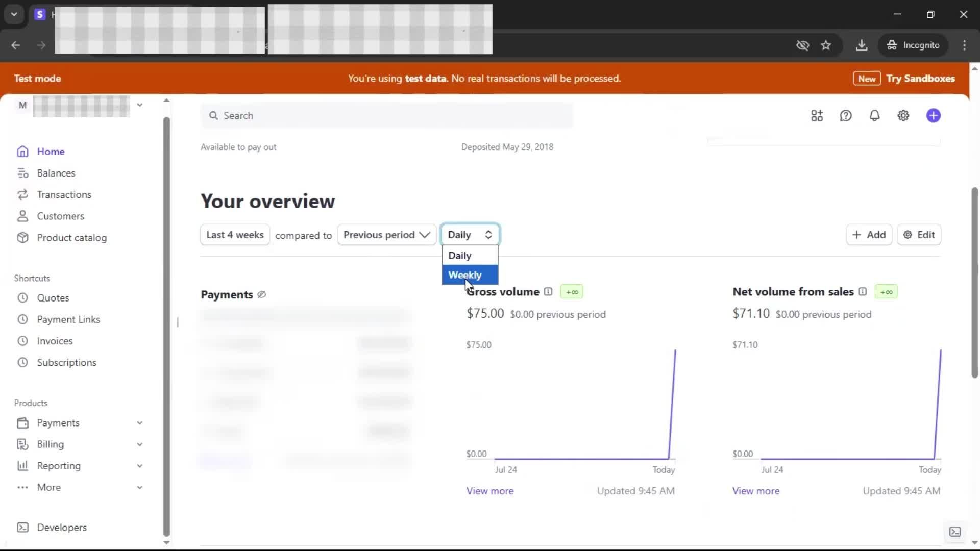The height and width of the screenshot is (551, 980).
Task: Open settings gear icon in header
Action: click(903, 116)
